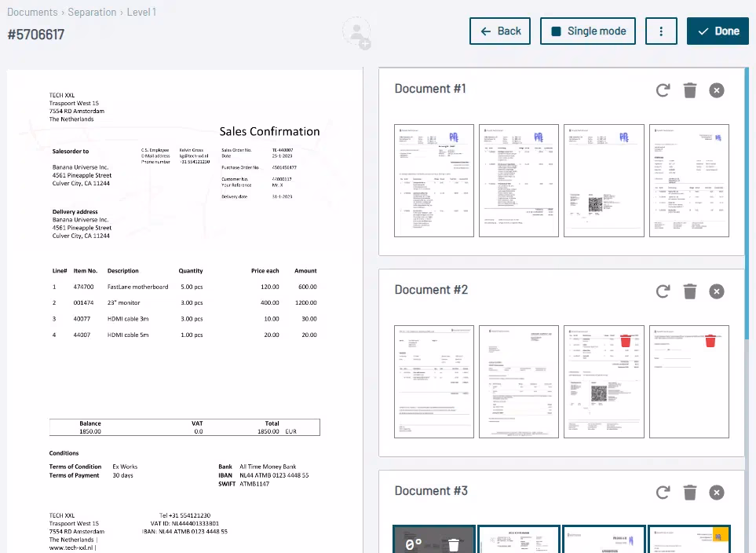Image resolution: width=756 pixels, height=553 pixels.
Task: Remove Document #2 using the X icon
Action: click(x=717, y=291)
